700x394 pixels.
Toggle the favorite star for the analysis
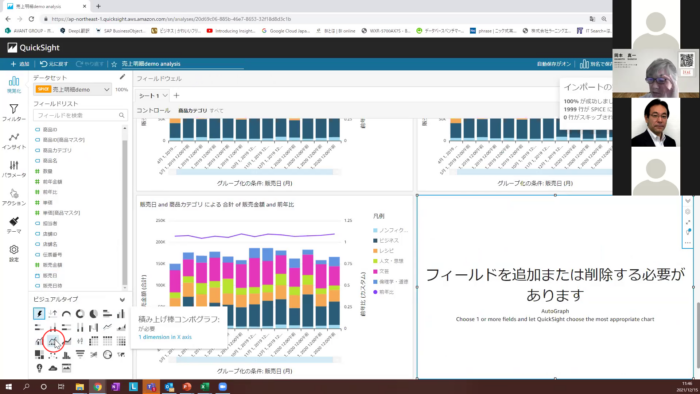(x=114, y=64)
